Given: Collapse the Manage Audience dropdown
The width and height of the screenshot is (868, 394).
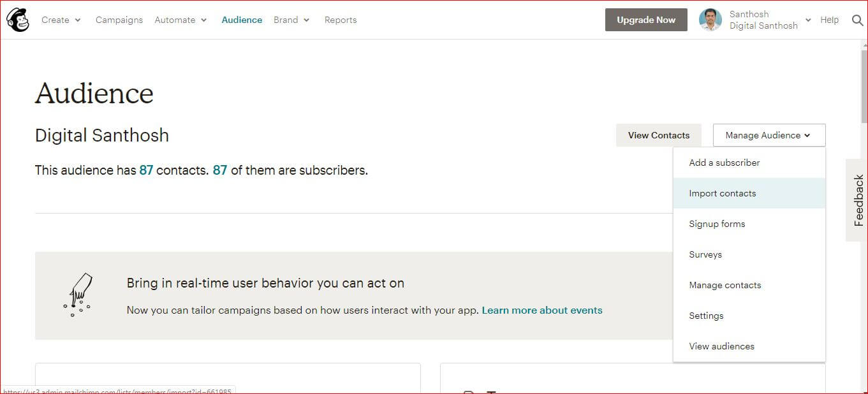Looking at the screenshot, I should [769, 135].
